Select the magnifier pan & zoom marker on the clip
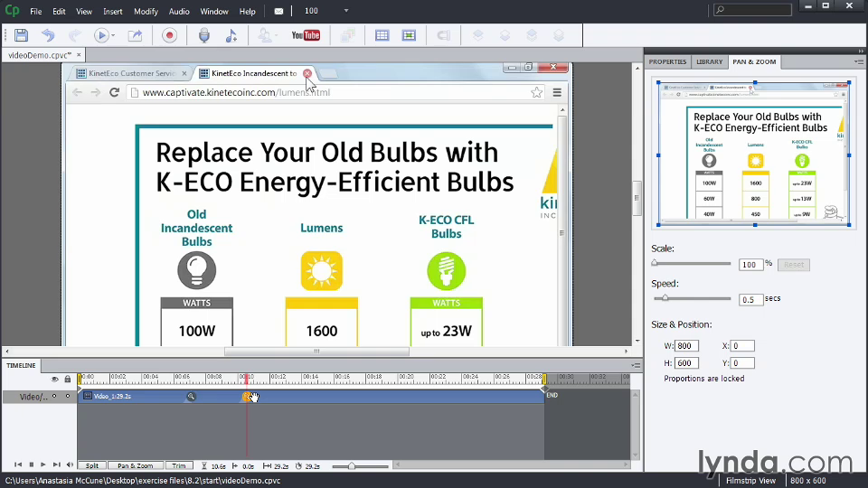Image resolution: width=868 pixels, height=488 pixels. tap(191, 396)
